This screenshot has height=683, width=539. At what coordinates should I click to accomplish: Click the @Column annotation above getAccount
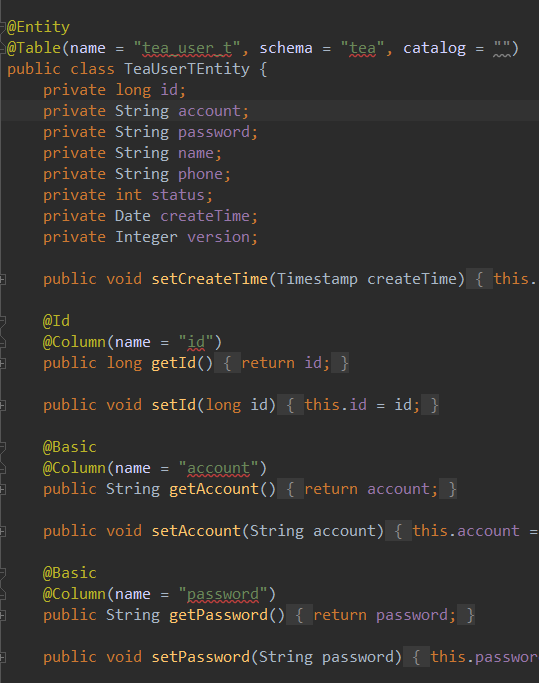coord(74,468)
